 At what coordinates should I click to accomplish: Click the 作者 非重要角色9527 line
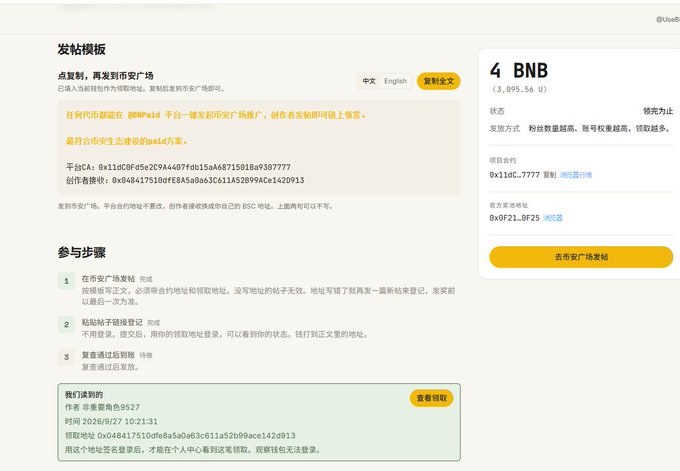102,407
